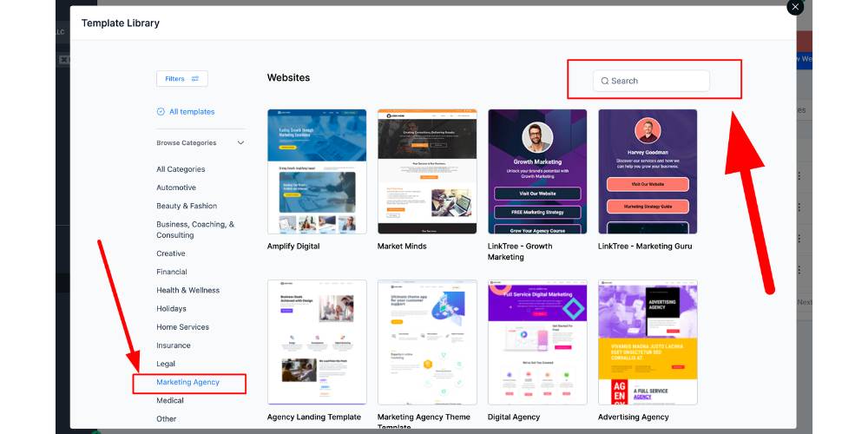Open the Filters button
This screenshot has width=868, height=434.
coord(181,79)
